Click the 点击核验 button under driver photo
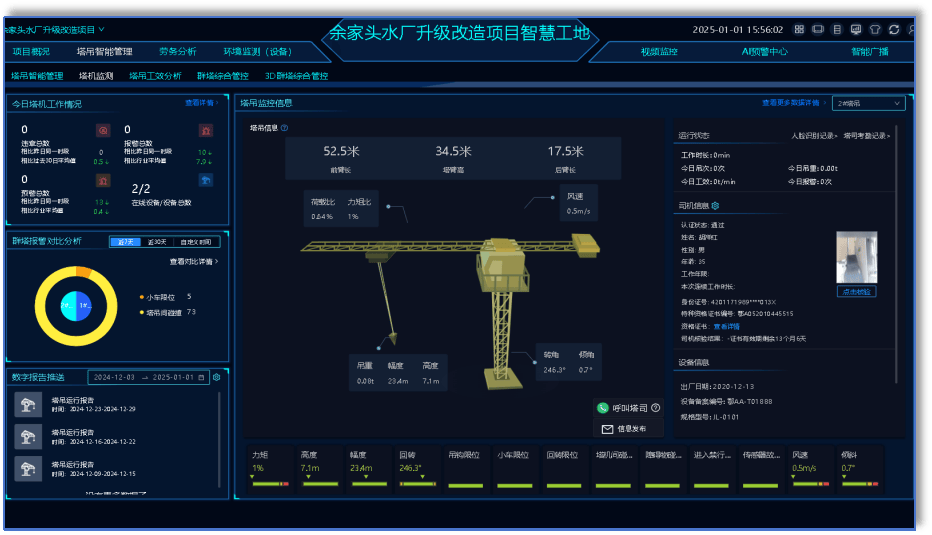This screenshot has width=932, height=535. (x=855, y=292)
